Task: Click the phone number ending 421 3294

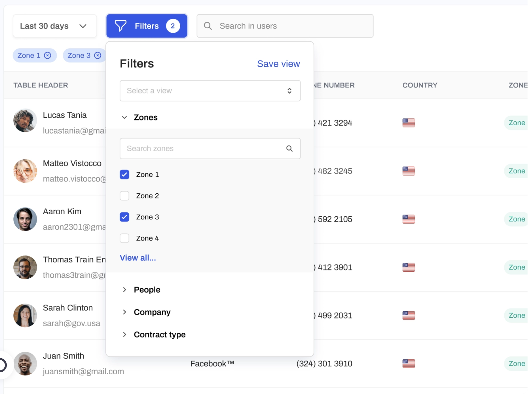Action: point(333,123)
